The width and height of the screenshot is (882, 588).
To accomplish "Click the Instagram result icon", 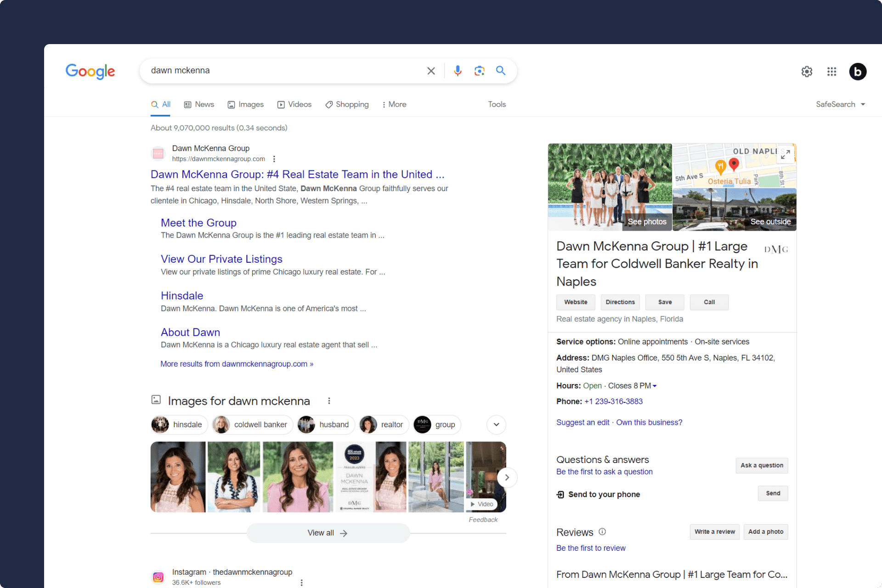I will coord(158,577).
